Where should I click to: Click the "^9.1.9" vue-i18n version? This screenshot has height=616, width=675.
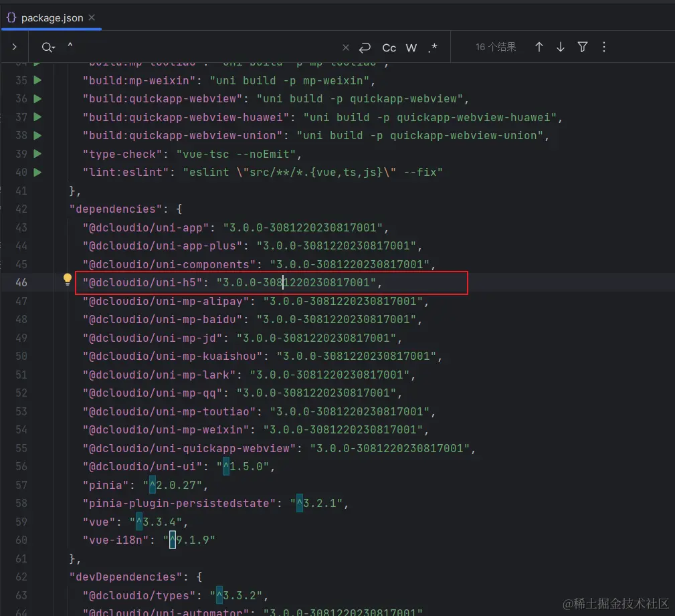[x=189, y=540]
